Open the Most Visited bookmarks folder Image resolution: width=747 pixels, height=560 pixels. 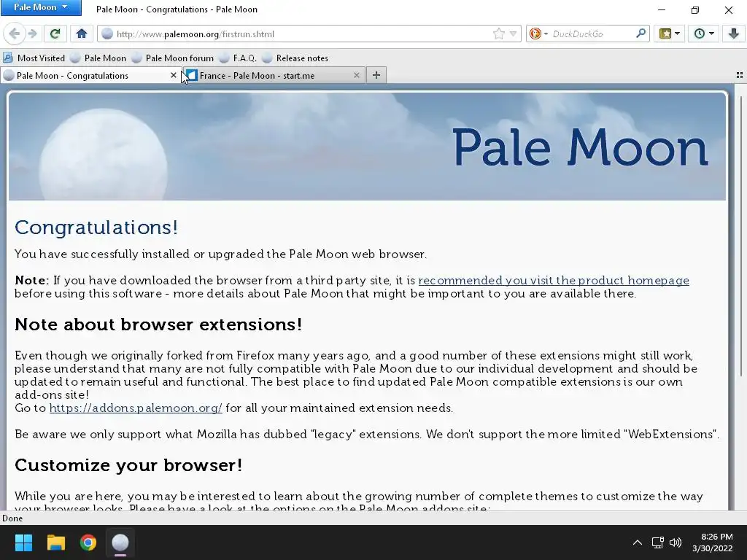pyautogui.click(x=34, y=58)
